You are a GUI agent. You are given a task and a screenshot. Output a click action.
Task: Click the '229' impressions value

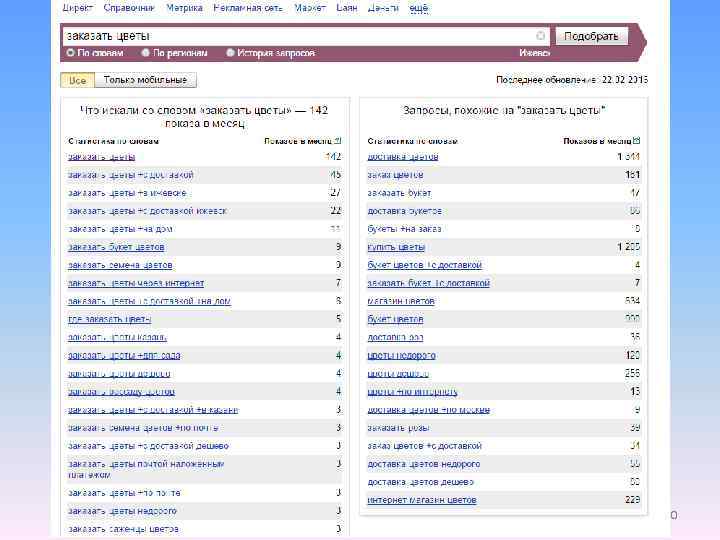(x=632, y=500)
